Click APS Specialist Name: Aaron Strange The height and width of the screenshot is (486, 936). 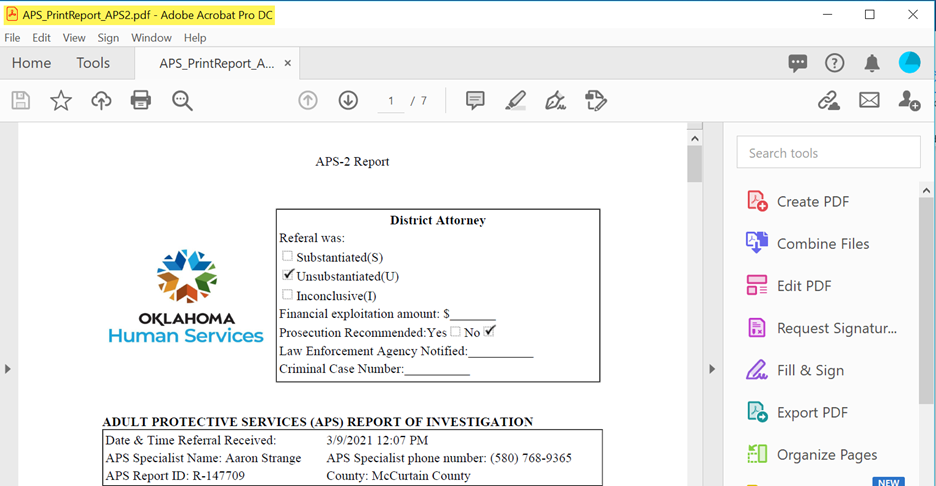(x=203, y=458)
